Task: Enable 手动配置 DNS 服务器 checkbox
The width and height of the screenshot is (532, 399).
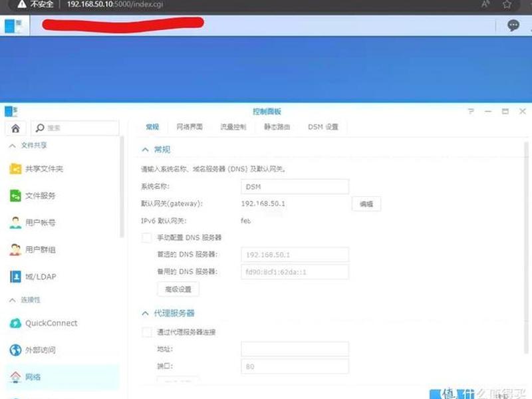Action: tap(146, 237)
